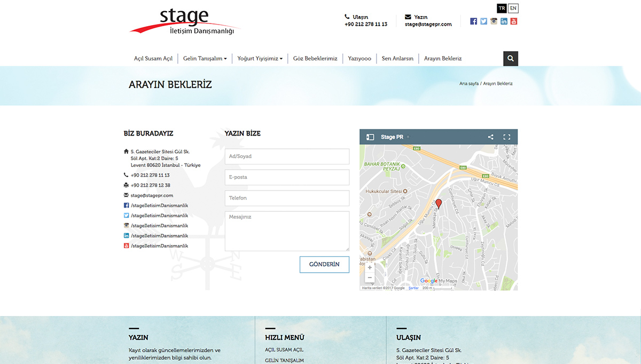This screenshot has width=641, height=364.
Task: Open the Açıl Susam Açıl menu item
Action: 153,59
